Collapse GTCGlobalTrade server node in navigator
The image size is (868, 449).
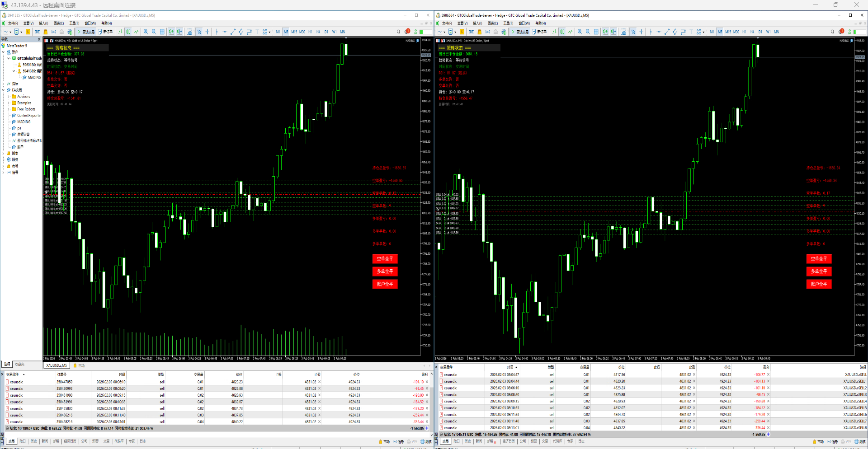[x=9, y=58]
